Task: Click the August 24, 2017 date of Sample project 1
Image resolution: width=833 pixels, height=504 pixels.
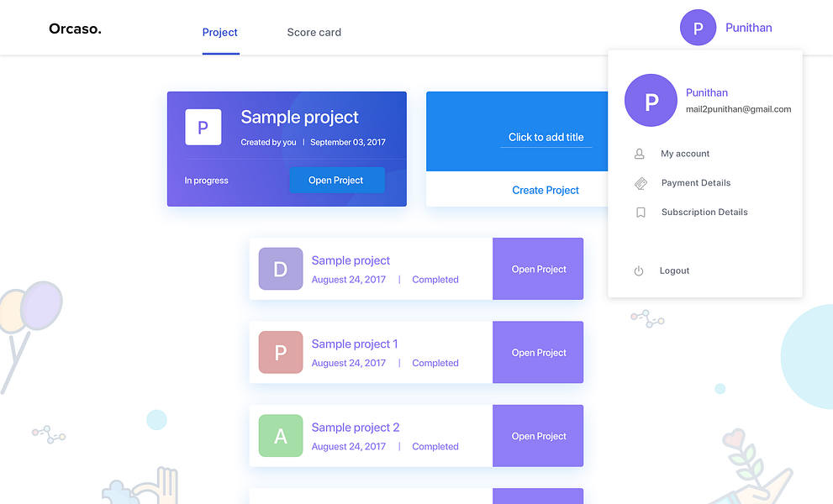Action: 349,363
